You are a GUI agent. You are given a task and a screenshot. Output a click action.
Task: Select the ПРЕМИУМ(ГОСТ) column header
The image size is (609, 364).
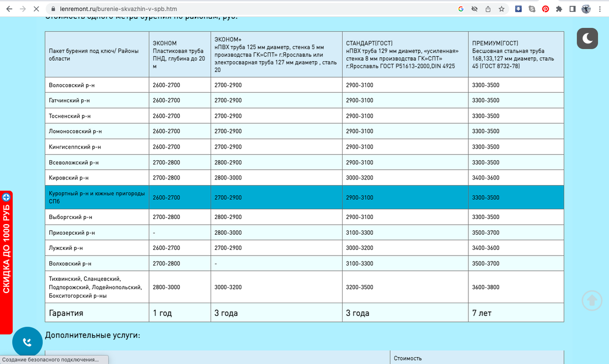click(516, 55)
